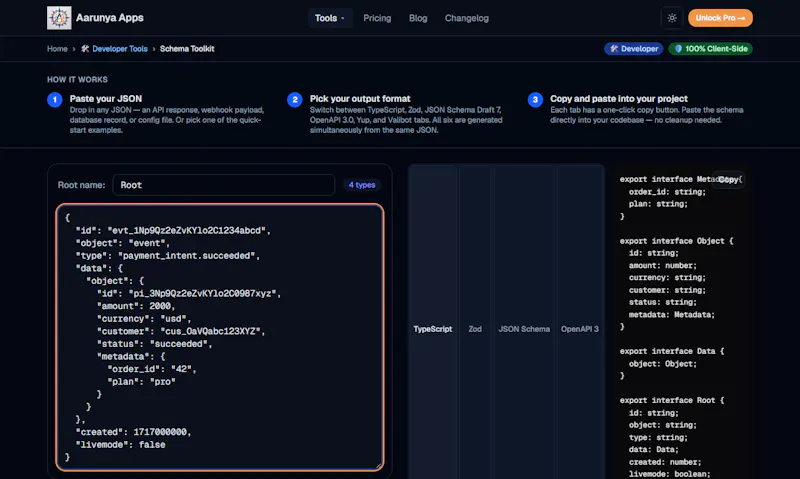This screenshot has width=800, height=479.
Task: Click 'export interface Object {' line in output
Action: point(676,241)
